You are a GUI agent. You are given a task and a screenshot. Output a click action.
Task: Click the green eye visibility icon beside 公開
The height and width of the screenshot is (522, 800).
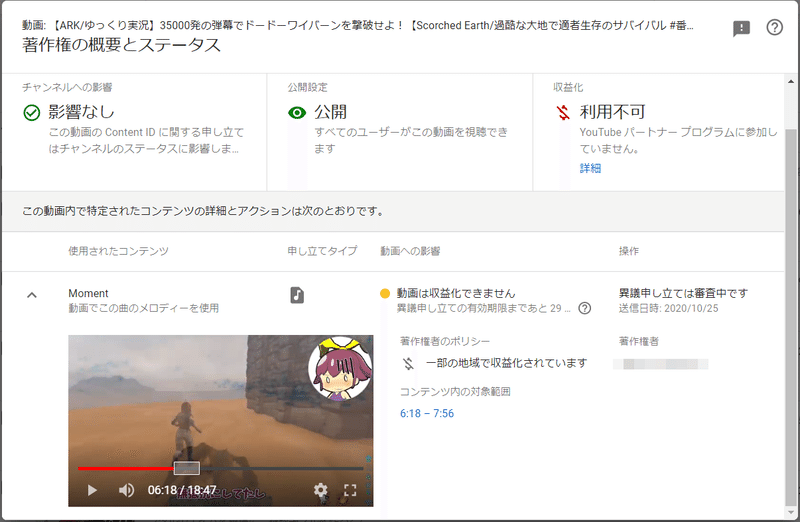pyautogui.click(x=297, y=112)
